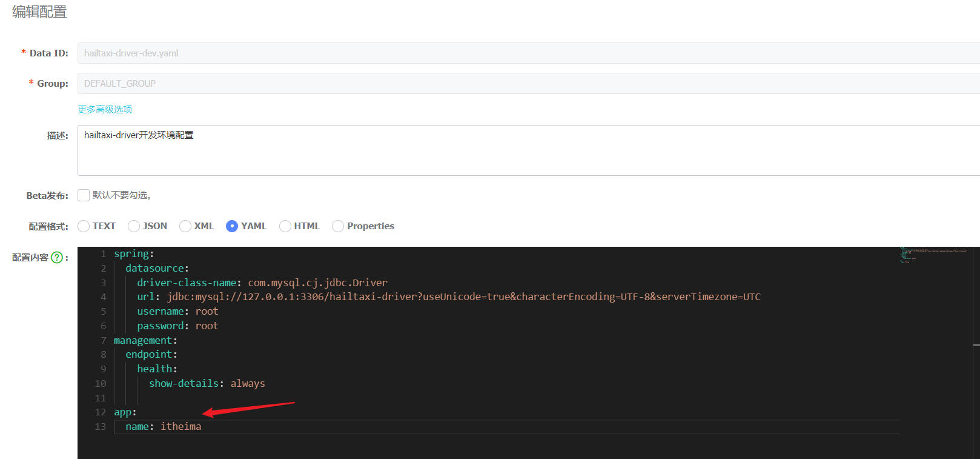Screen dimensions: 980x459
Task: Click the code editor minimap thumbnail
Action: [933, 255]
